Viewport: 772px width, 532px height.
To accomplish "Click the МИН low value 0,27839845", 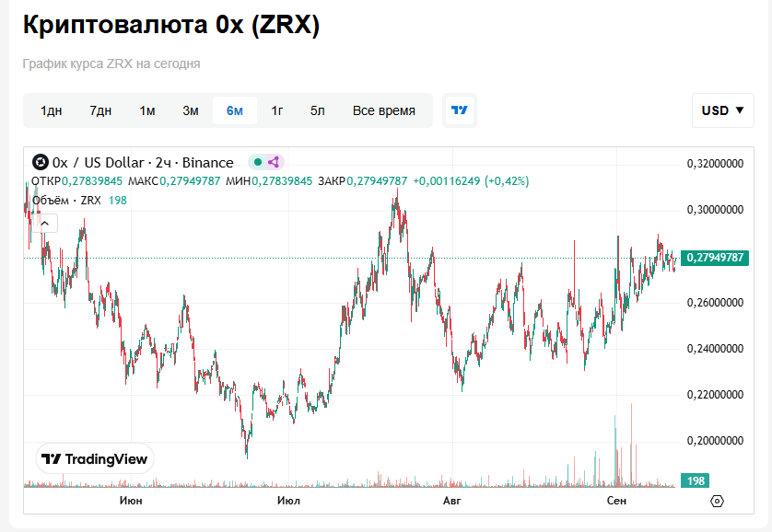I will coord(282,181).
